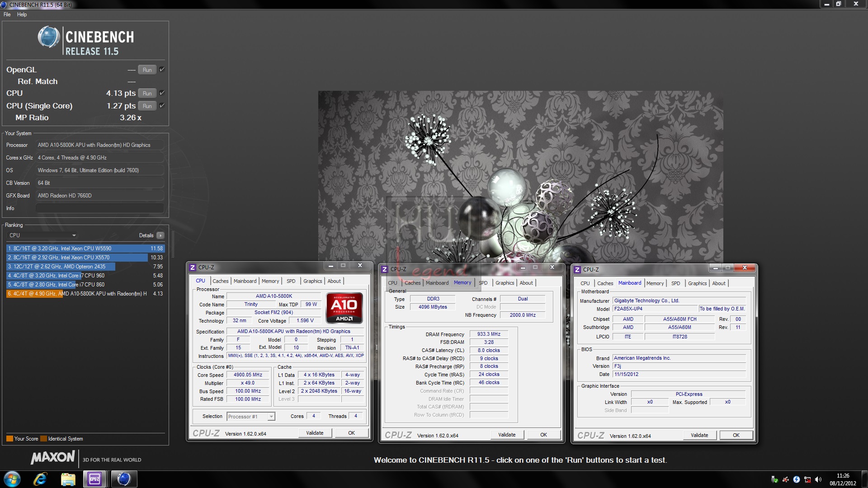Toggle the CPU Single Core checkbox
This screenshot has height=488, width=868.
pyautogui.click(x=162, y=106)
